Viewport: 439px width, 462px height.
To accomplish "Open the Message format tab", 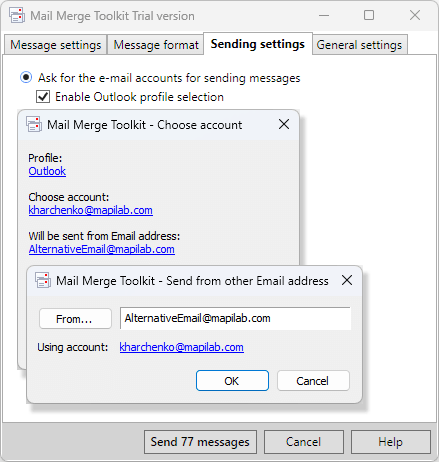I will (156, 45).
